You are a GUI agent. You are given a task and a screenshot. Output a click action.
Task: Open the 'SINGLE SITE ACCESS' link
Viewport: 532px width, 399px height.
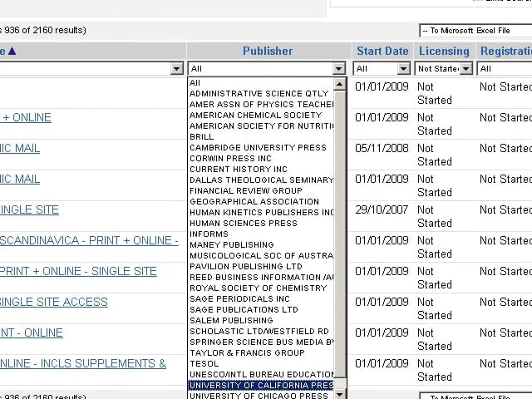[53, 303]
